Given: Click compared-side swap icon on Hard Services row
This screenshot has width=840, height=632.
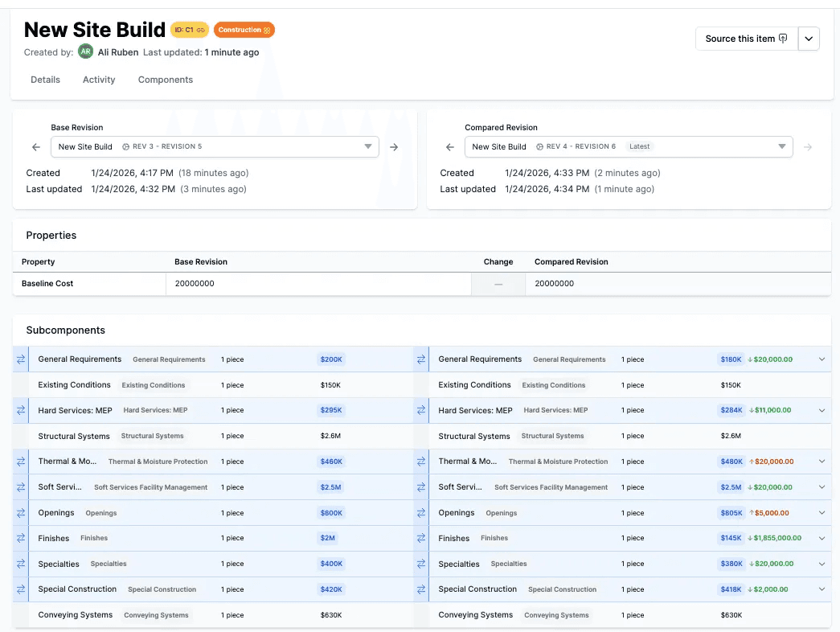Looking at the screenshot, I should tap(421, 410).
